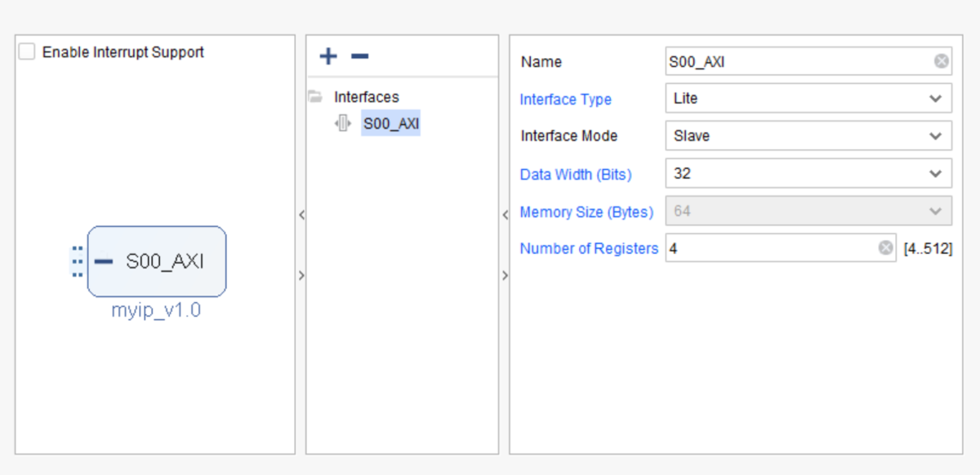Click the Number of Registers input field

(x=768, y=248)
